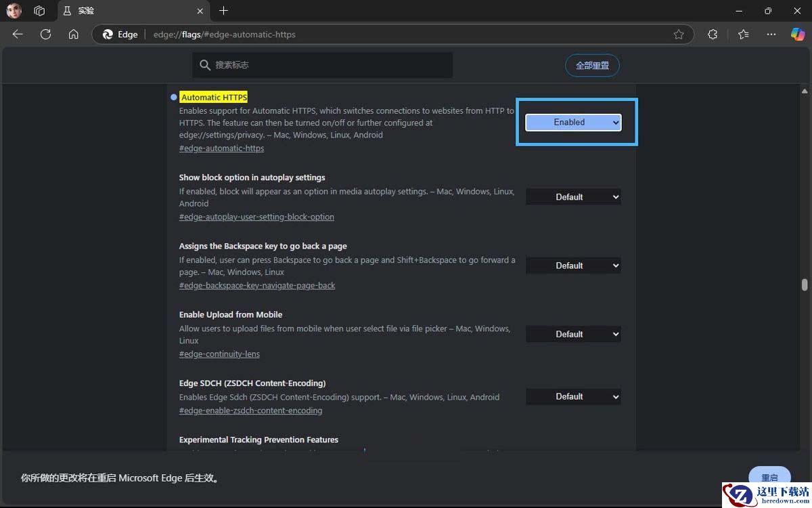This screenshot has height=508, width=812.
Task: Minimize the Edge window
Action: (x=737, y=11)
